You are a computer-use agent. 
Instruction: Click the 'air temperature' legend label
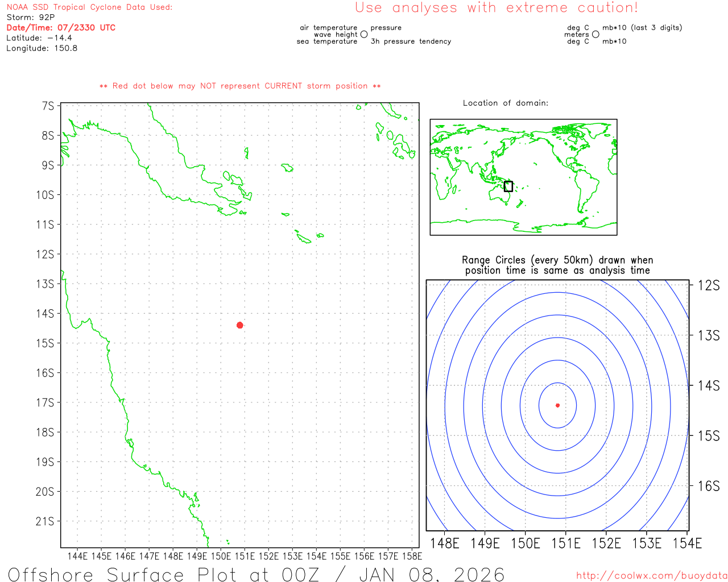(329, 28)
